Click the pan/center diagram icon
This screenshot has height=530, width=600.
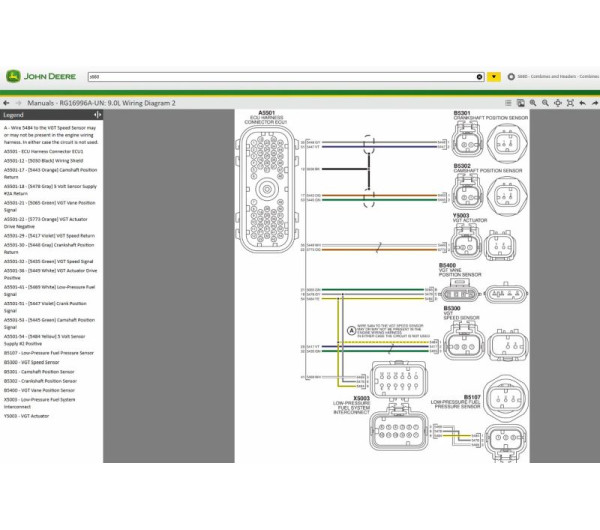[558, 102]
